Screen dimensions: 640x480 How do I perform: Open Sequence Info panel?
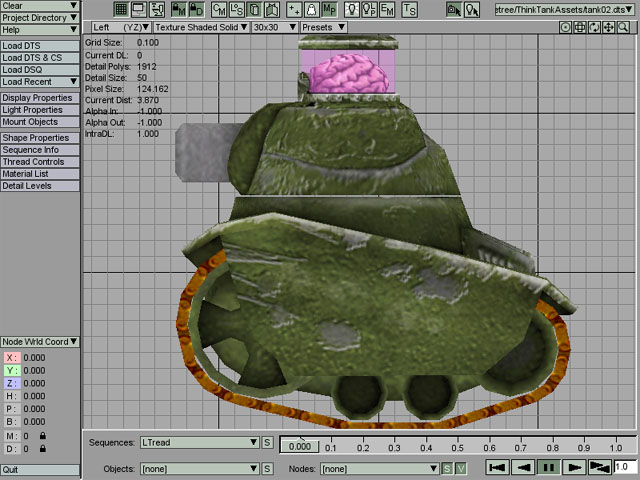(x=40, y=150)
